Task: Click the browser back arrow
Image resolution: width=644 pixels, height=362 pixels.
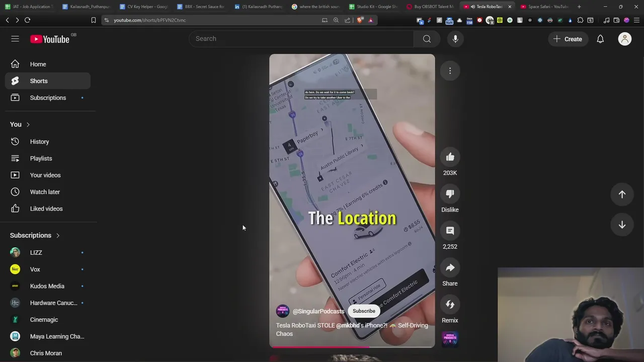Action: (7, 20)
